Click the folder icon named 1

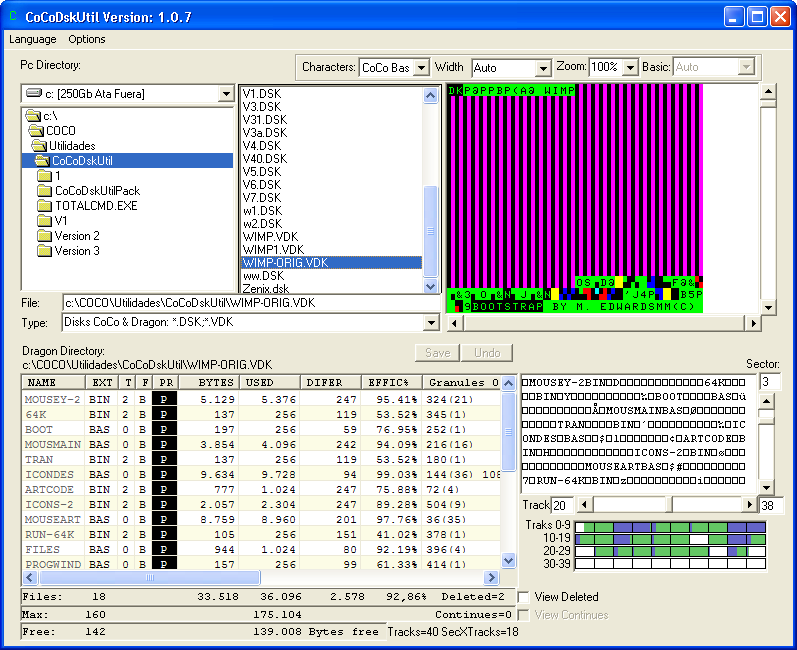45,176
